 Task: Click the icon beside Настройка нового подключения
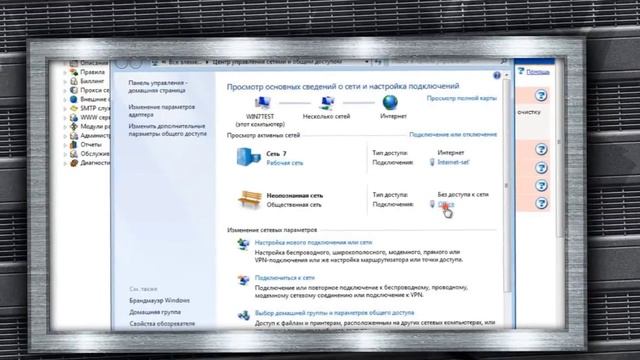point(243,244)
